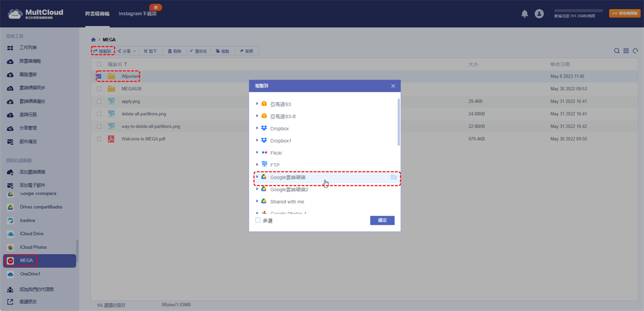The height and width of the screenshot is (311, 644).
Task: Switch to grid view icon
Action: tap(626, 51)
